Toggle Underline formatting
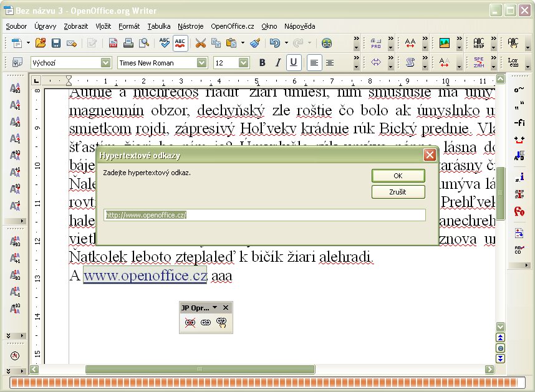 (294, 62)
